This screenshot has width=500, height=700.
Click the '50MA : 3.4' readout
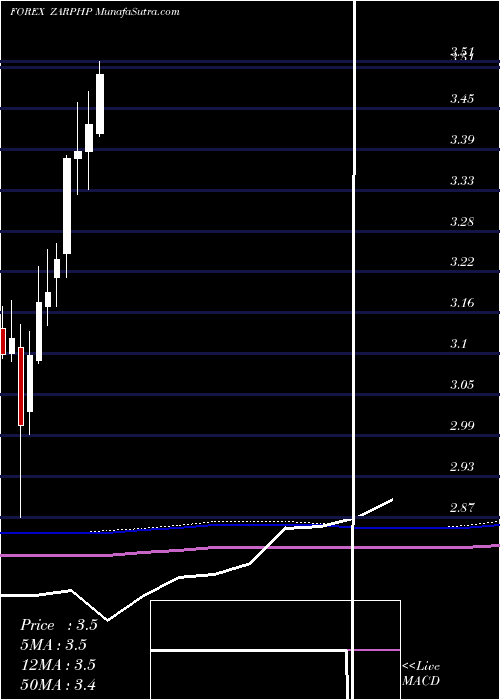pyautogui.click(x=58, y=684)
